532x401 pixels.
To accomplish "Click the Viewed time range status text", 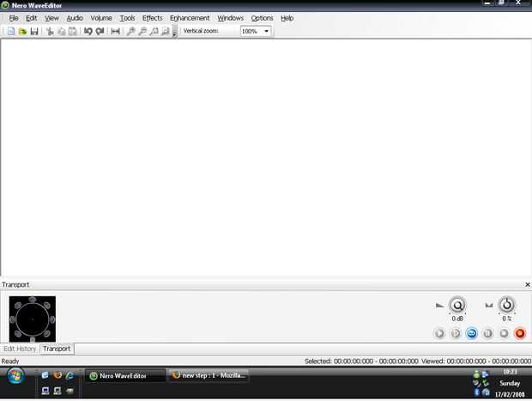I will point(476,362).
